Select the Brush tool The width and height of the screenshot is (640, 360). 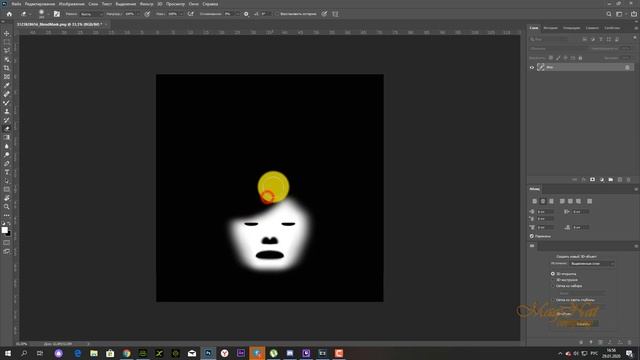pyautogui.click(x=7, y=103)
